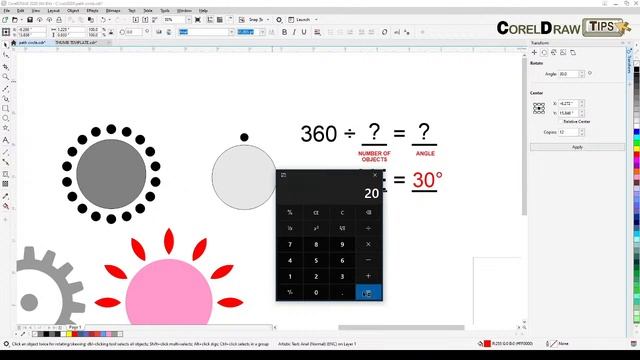Select the Ellipse tool in the toolbox
This screenshot has height=360, width=640.
pyautogui.click(x=6, y=118)
